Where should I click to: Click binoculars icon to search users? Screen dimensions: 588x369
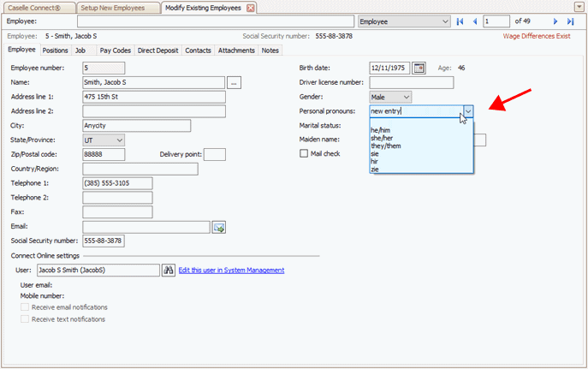click(169, 270)
